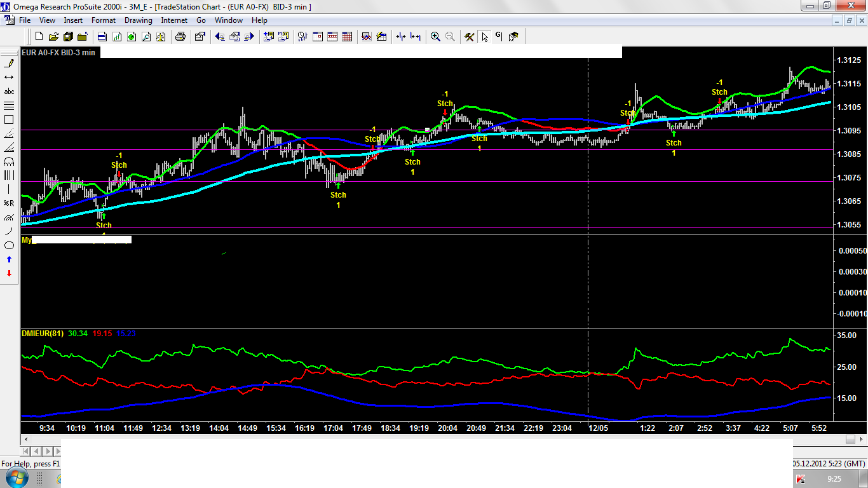
Task: Choose the %R retracement tool
Action: (9, 203)
